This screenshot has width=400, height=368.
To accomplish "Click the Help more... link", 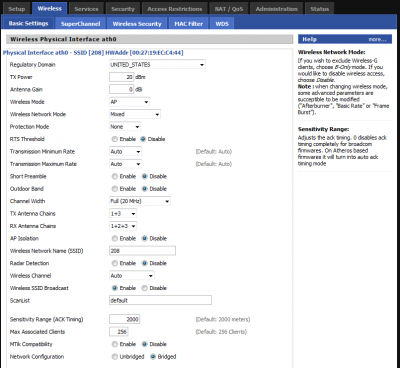I will [377, 39].
